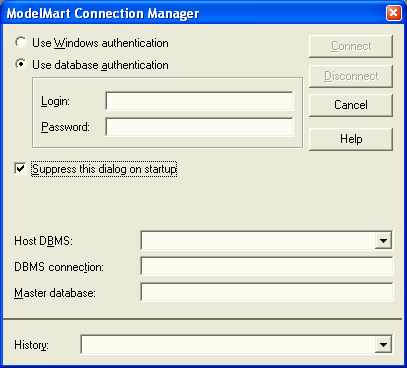Screen dimensions: 407x368
Task: Click the Login input field
Action: pos(199,101)
